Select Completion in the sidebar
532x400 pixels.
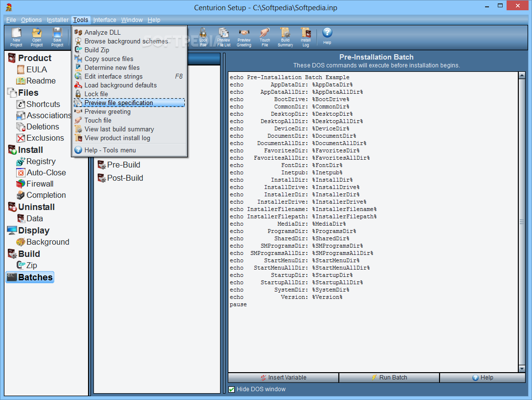pyautogui.click(x=41, y=195)
